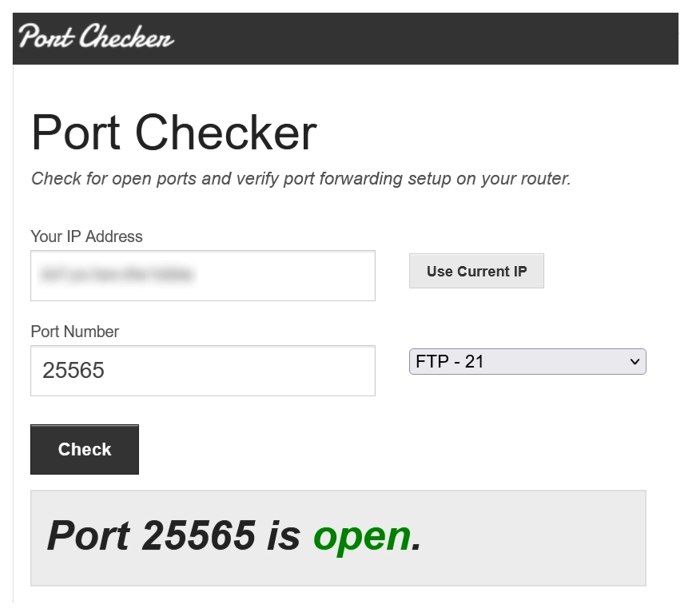The width and height of the screenshot is (692, 616).
Task: Click the Port Number input showing 25565
Action: pos(202,370)
